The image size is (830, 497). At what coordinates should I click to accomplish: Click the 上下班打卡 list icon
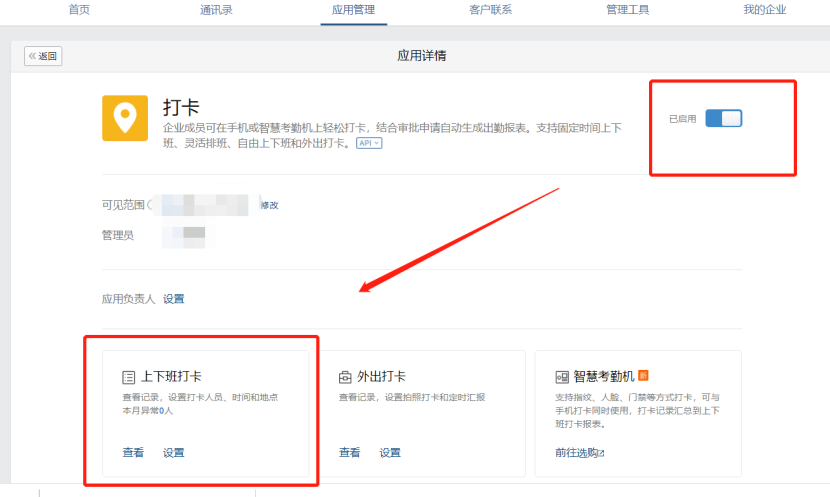(x=128, y=377)
